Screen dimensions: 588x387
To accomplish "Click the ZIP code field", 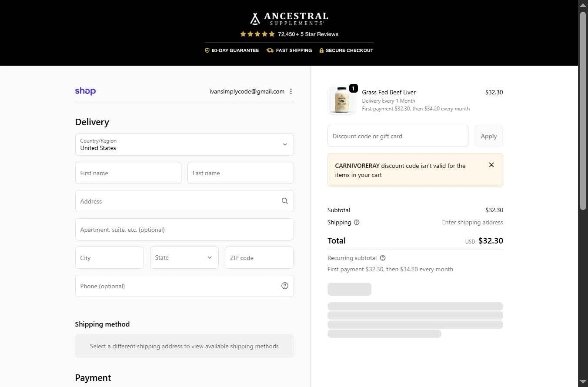I will point(259,257).
